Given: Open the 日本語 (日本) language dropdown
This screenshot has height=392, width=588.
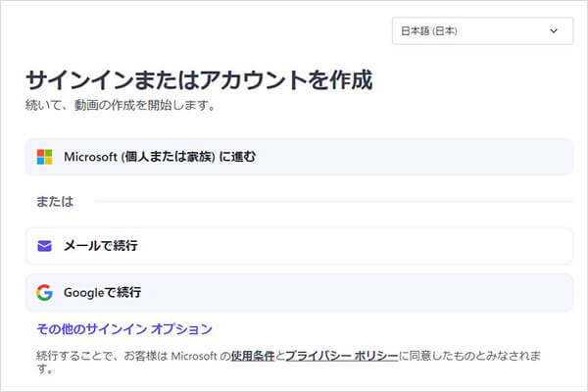Looking at the screenshot, I should [482, 30].
